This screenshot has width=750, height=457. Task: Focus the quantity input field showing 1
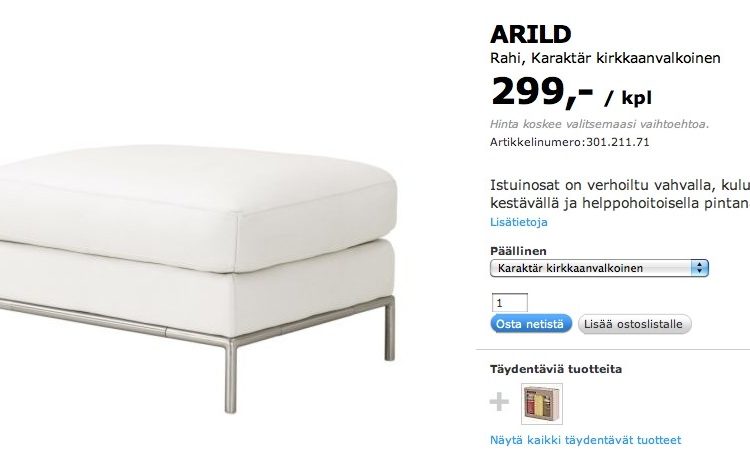(510, 303)
